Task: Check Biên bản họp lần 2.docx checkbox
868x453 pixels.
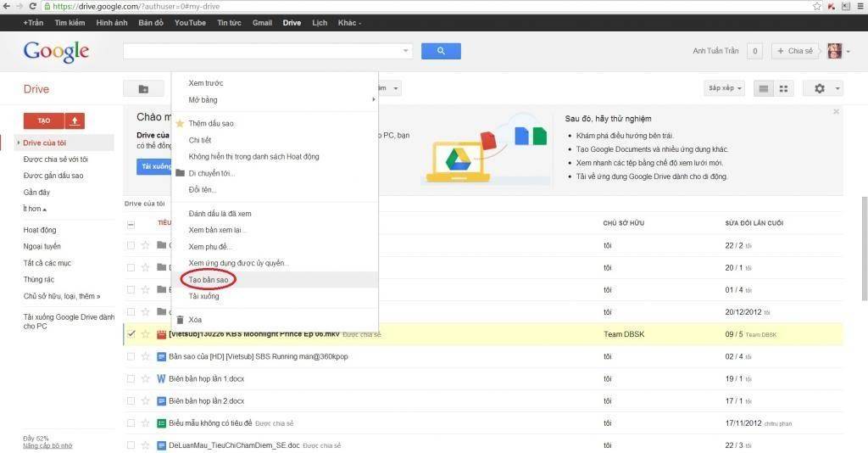Action: pos(131,401)
